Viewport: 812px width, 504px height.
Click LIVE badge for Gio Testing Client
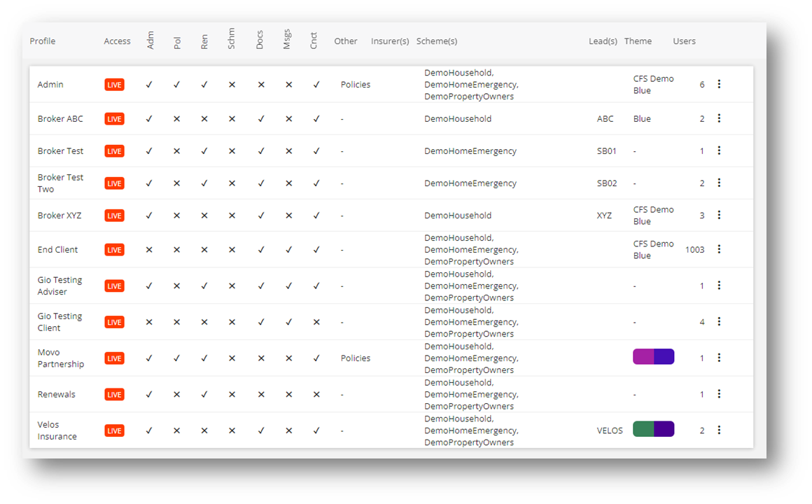pos(114,322)
